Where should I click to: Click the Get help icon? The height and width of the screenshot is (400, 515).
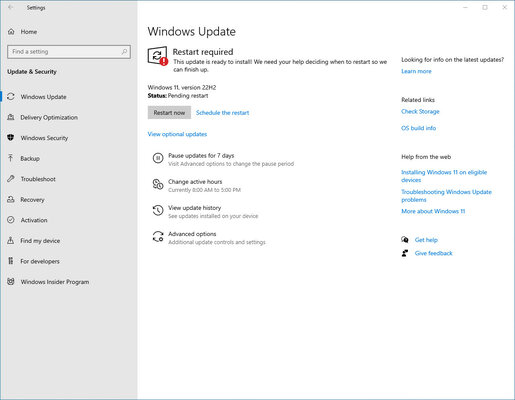pos(405,240)
